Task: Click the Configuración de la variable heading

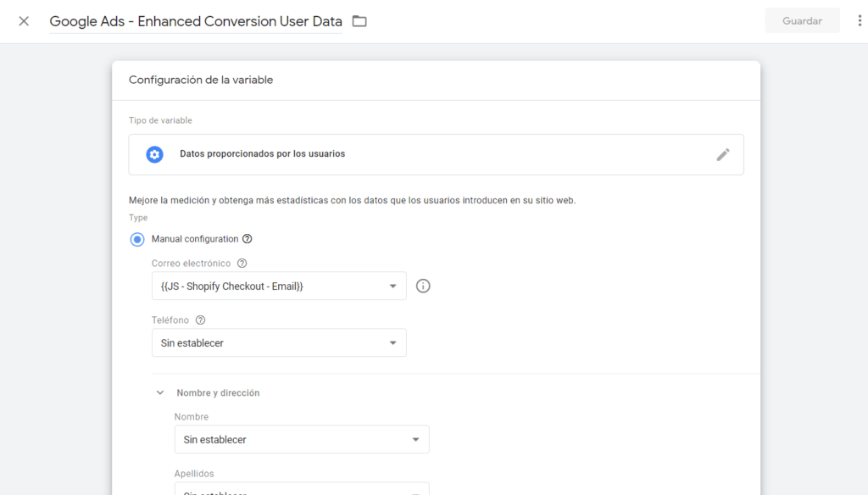Action: click(201, 80)
